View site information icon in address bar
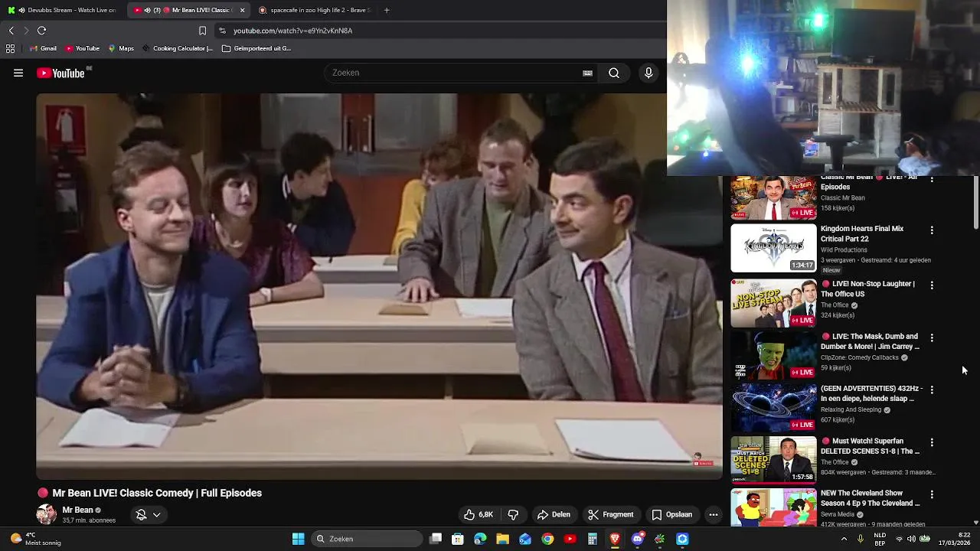The width and height of the screenshot is (980, 551). pos(222,31)
